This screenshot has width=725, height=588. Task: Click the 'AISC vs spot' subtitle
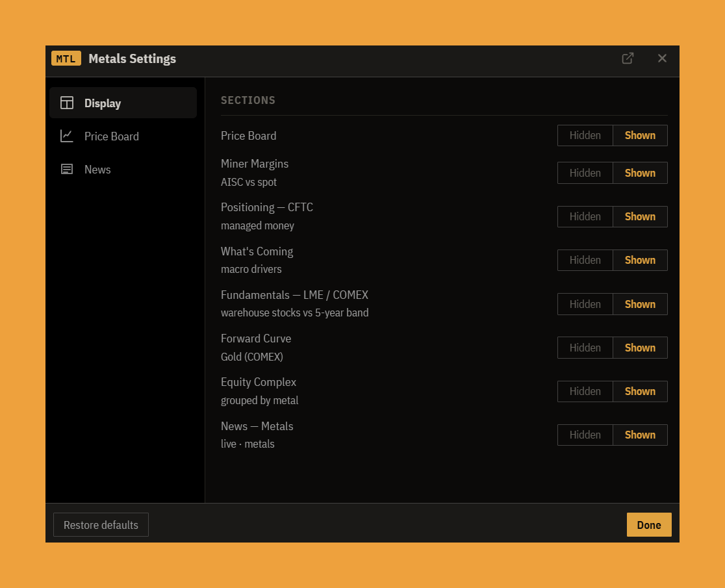point(249,182)
